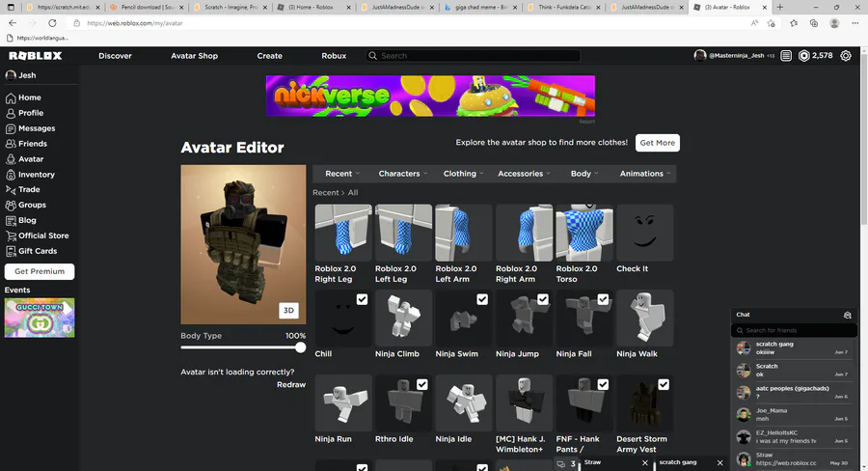Open Blog in the sidebar
This screenshot has height=471, width=868.
click(x=20, y=220)
